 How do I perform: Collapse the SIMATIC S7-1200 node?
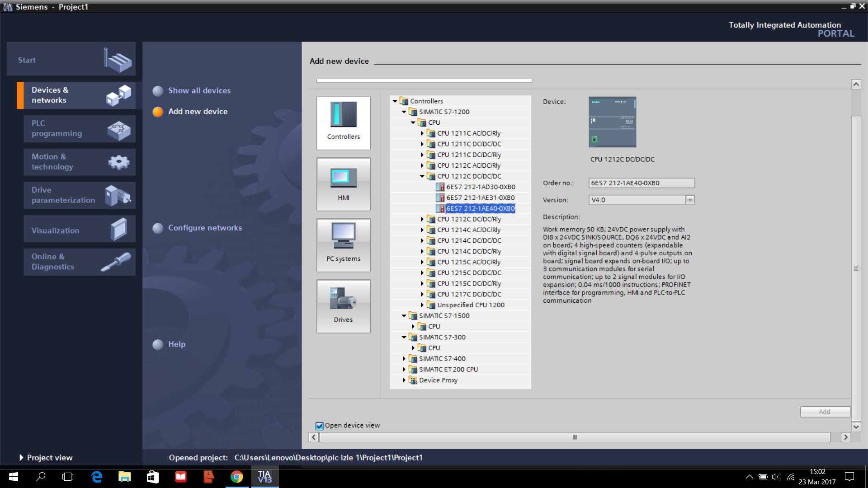tap(404, 112)
